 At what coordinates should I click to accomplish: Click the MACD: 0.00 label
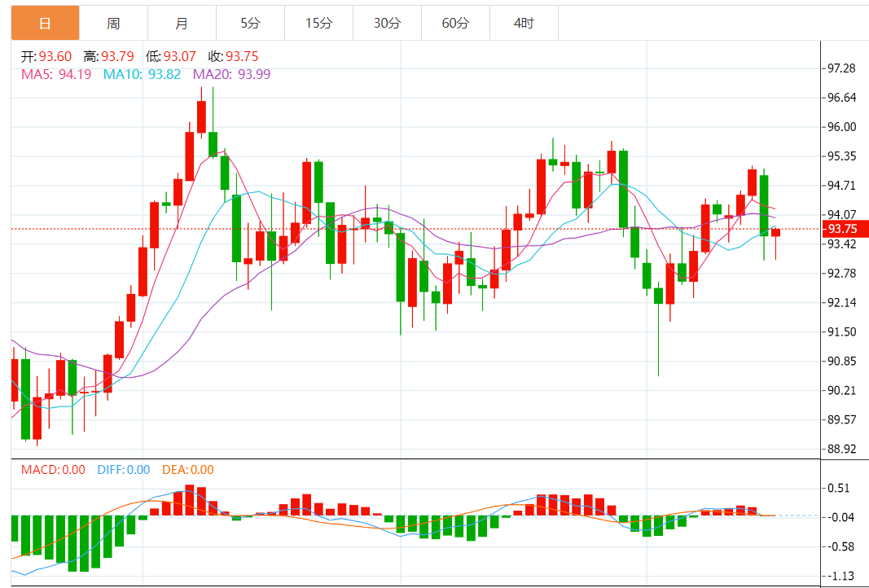click(x=53, y=470)
